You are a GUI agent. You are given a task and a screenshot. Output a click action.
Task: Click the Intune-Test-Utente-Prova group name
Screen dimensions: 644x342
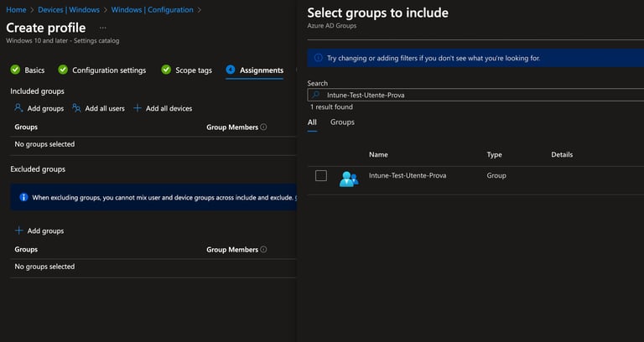pos(408,175)
